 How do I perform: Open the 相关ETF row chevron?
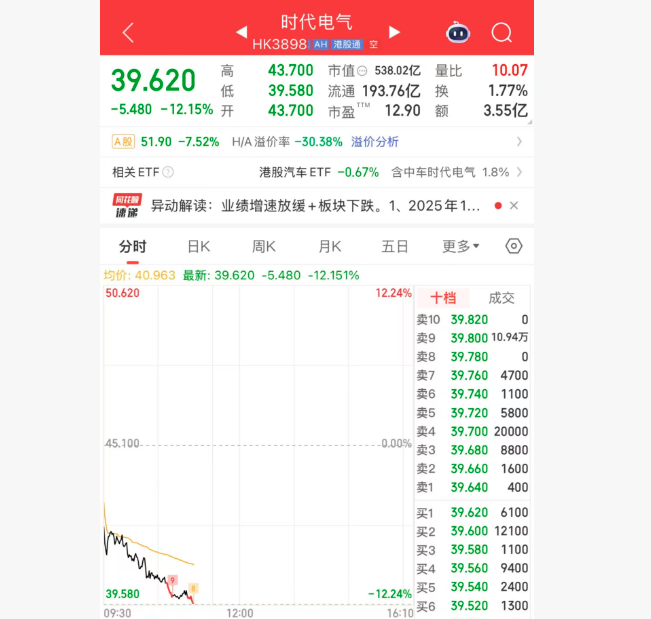[x=519, y=172]
